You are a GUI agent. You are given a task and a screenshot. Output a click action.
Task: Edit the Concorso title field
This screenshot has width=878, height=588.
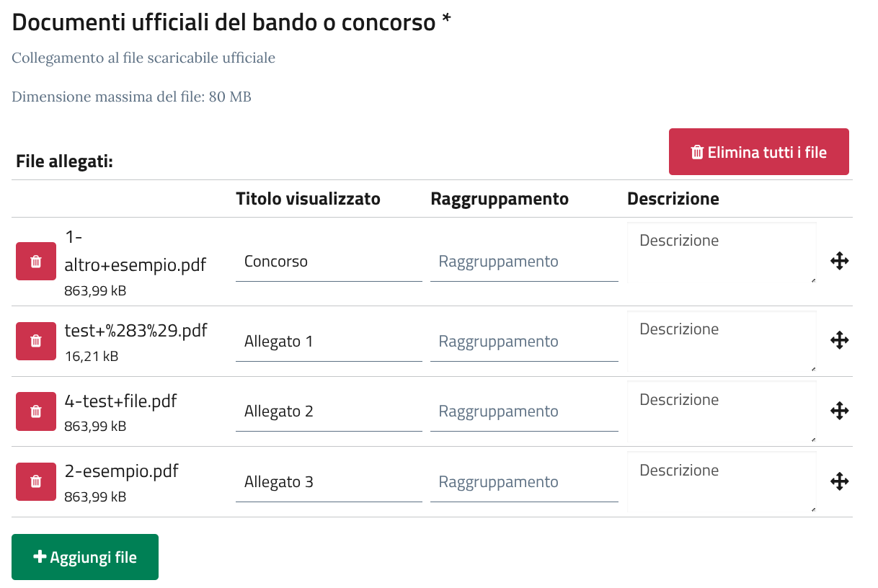coord(328,262)
